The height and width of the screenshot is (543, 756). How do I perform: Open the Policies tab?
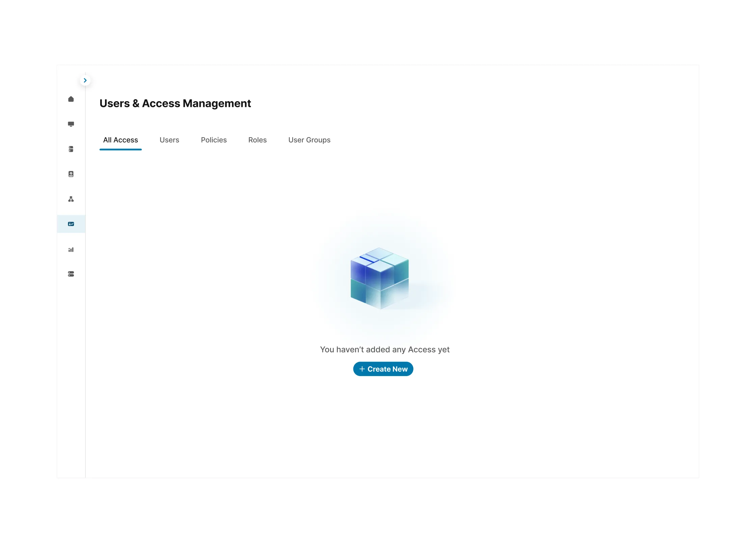214,140
